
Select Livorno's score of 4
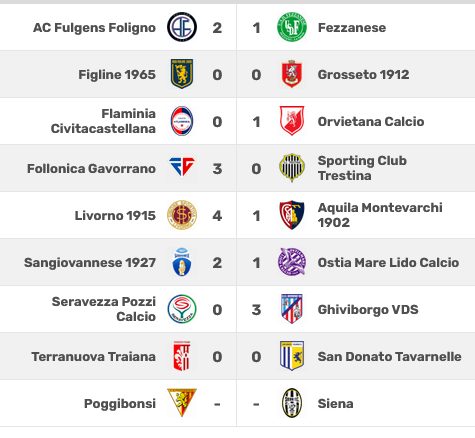point(217,216)
